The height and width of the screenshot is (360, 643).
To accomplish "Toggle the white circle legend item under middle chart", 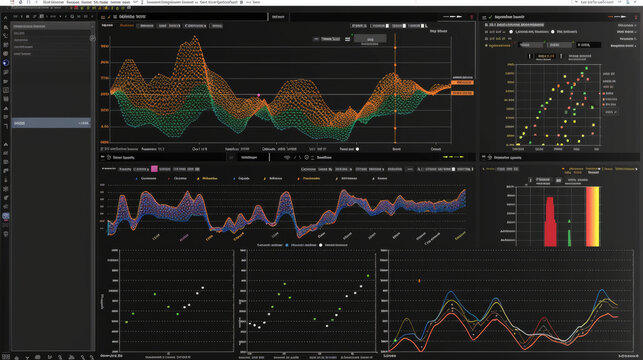I will 321,245.
